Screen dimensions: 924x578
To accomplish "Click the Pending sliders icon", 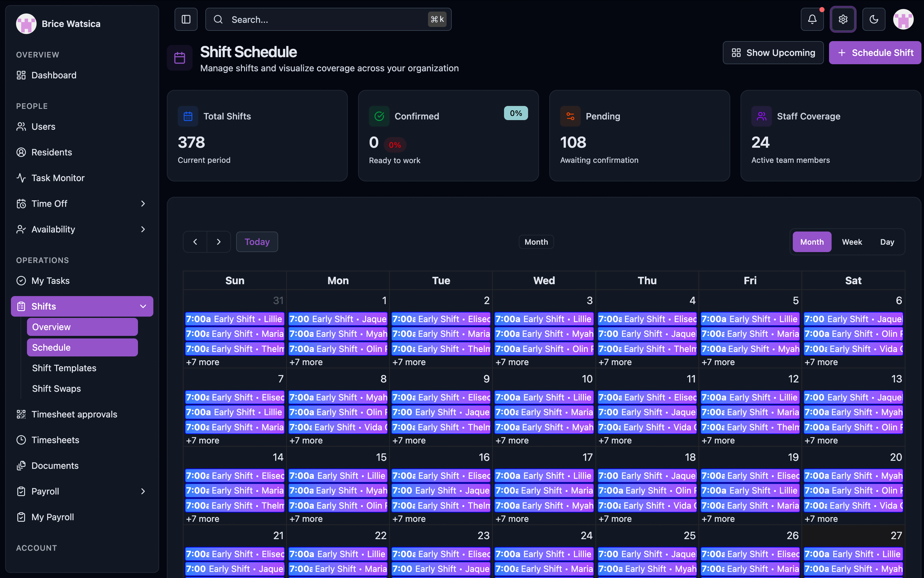I will point(570,116).
